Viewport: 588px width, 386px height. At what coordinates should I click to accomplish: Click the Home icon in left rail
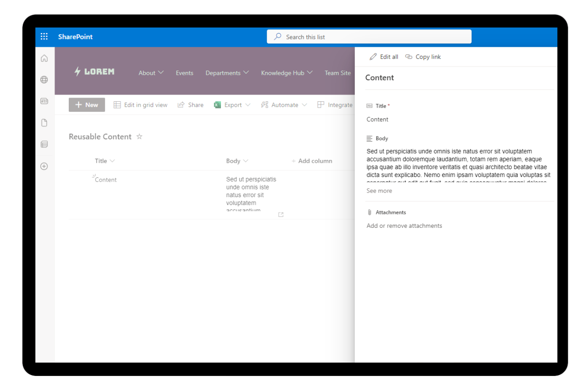[44, 58]
